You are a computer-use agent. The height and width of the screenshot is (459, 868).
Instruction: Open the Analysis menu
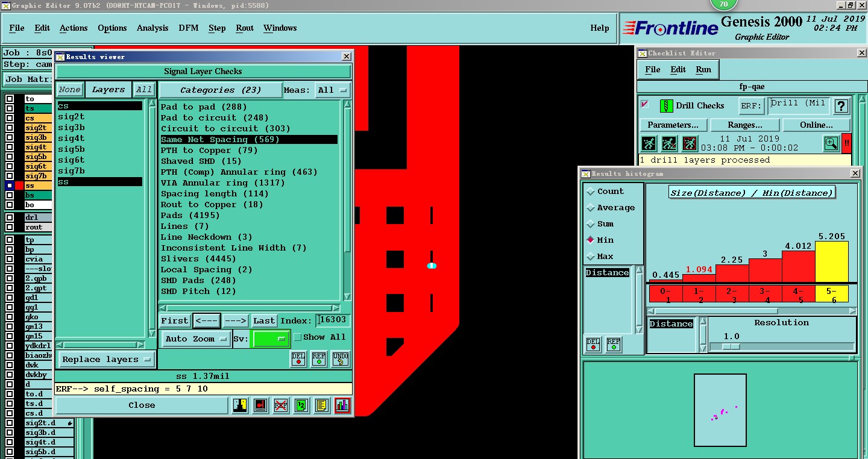153,28
